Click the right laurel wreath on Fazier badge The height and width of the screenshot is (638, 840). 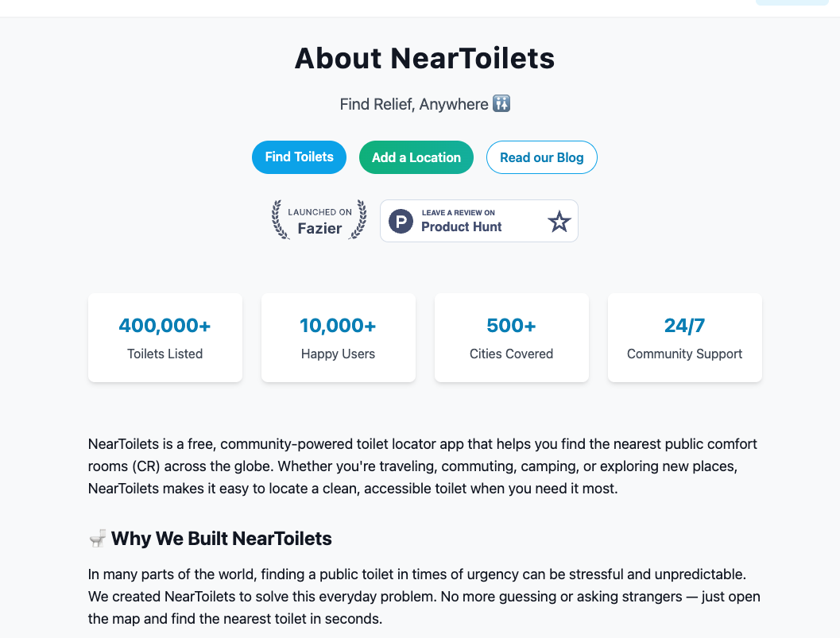point(359,219)
